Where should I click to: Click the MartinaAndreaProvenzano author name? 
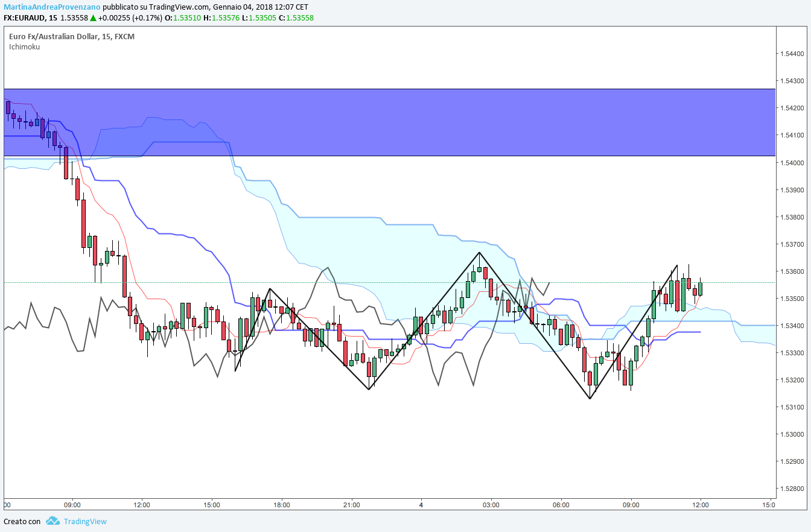pos(52,7)
